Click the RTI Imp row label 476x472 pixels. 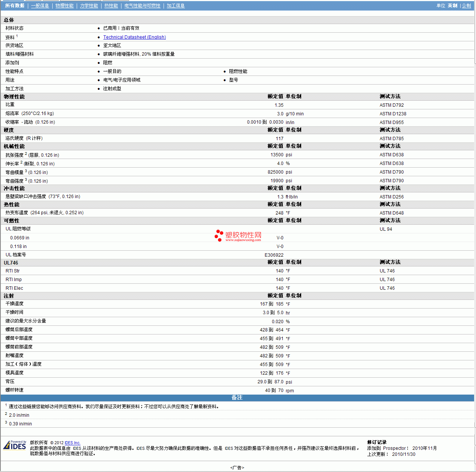point(14,280)
